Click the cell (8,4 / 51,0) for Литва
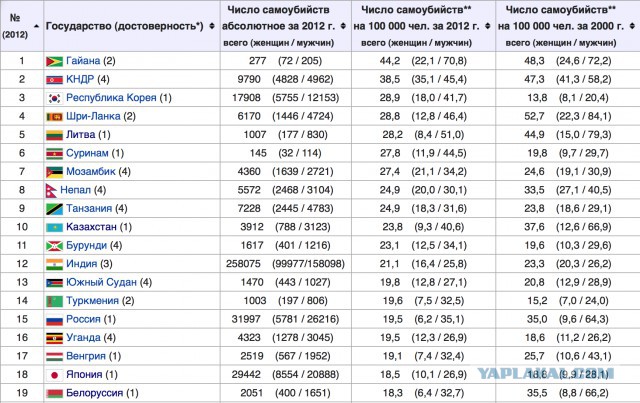Viewport: 640px width, 403px height. coord(439,134)
